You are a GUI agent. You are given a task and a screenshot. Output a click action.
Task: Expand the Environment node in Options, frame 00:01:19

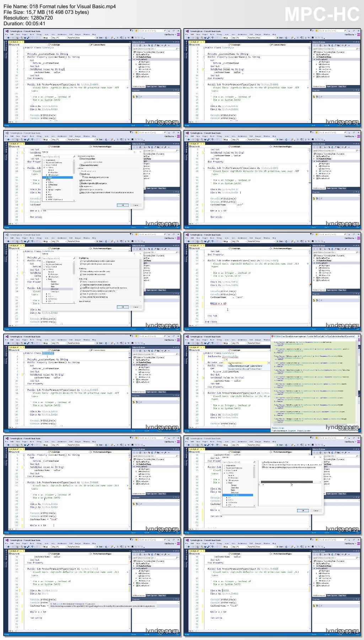pos(44,160)
